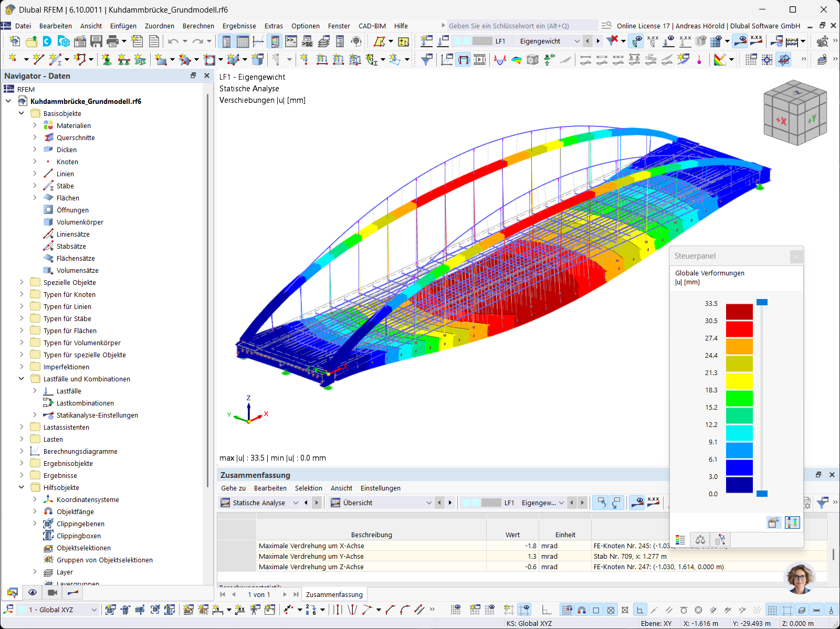840x629 pixels.
Task: Click the Print icon
Action: point(111,41)
